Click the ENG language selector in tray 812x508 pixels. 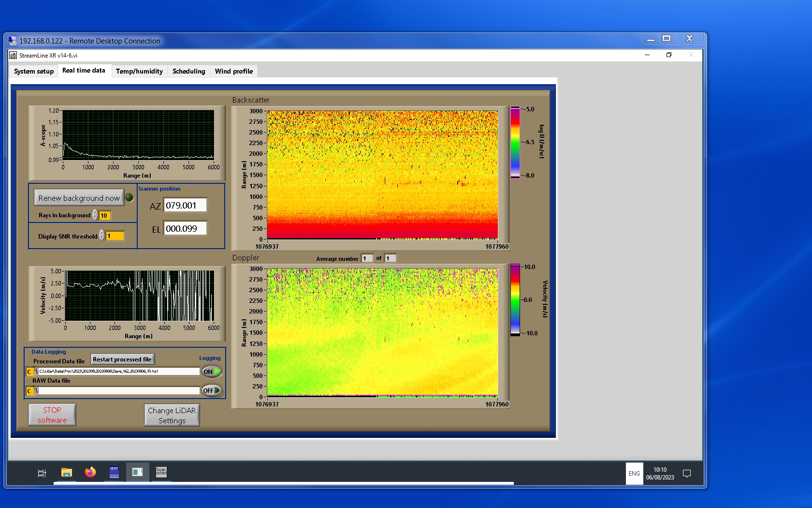pos(634,474)
